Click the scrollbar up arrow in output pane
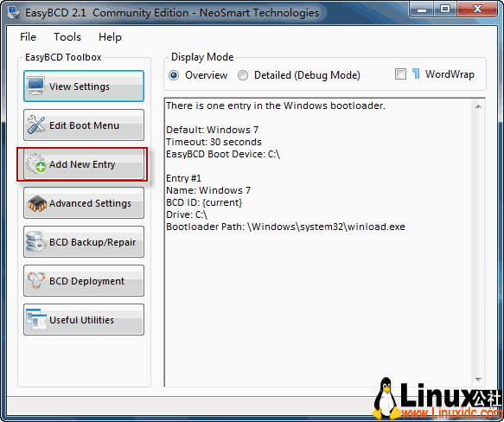 point(478,106)
